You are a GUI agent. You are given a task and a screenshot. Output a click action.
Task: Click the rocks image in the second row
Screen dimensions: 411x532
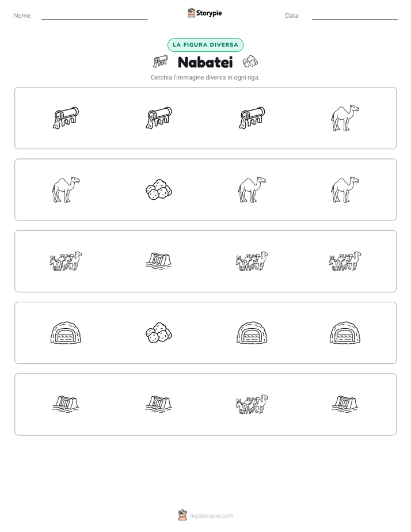coord(159,189)
